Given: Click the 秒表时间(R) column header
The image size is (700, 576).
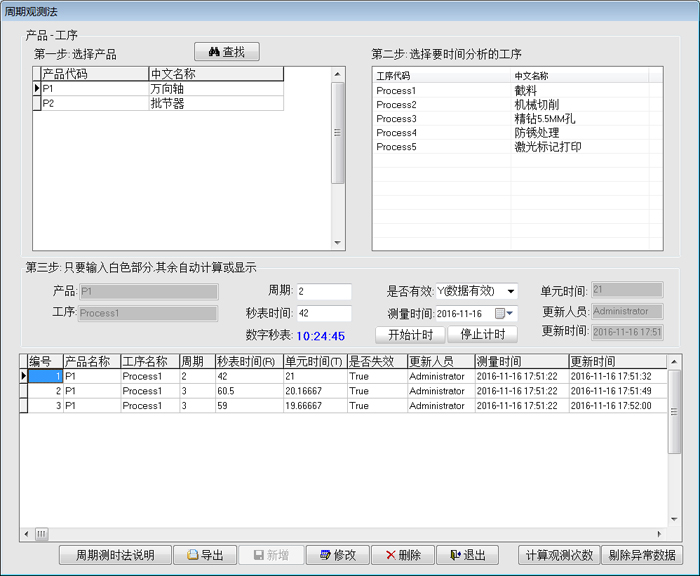Looking at the screenshot, I should click(x=249, y=361).
